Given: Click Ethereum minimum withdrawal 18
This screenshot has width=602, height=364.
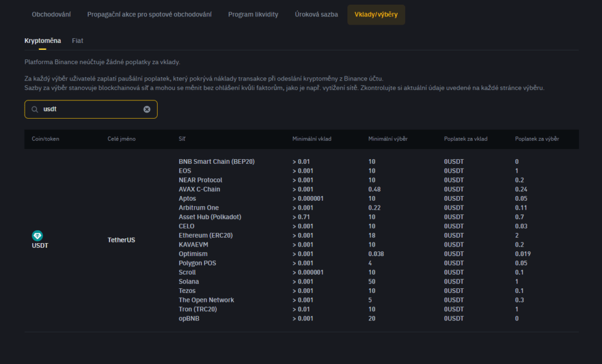Looking at the screenshot, I should coord(372,235).
